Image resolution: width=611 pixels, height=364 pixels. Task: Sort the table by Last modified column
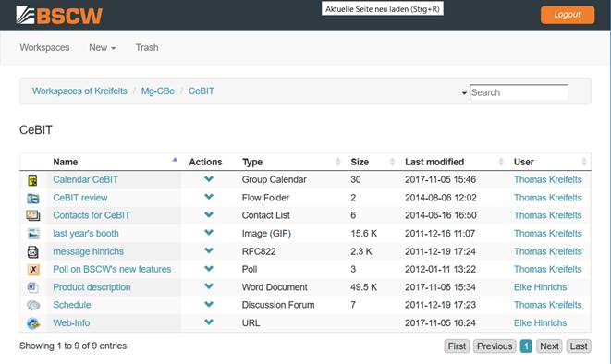434,162
